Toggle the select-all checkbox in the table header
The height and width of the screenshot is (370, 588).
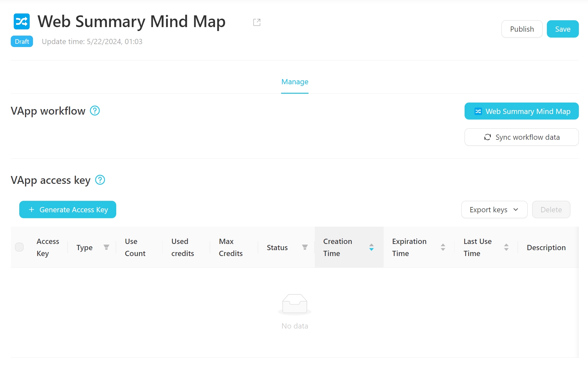click(19, 247)
